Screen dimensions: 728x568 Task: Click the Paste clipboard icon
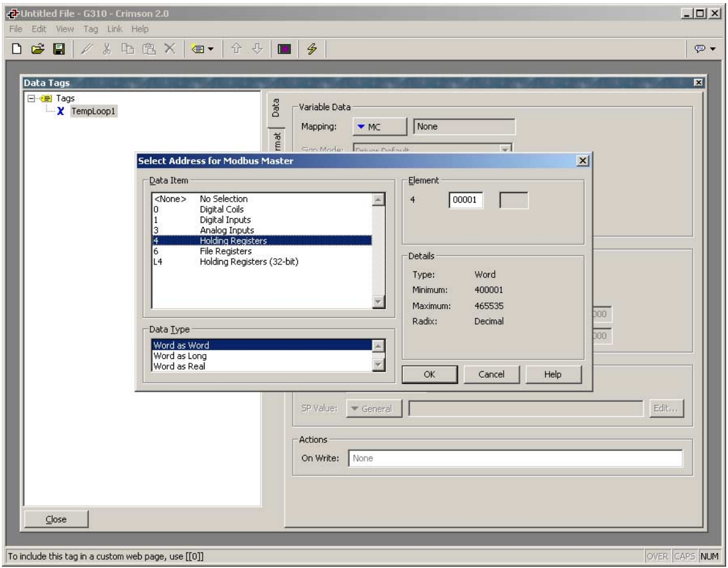[149, 49]
